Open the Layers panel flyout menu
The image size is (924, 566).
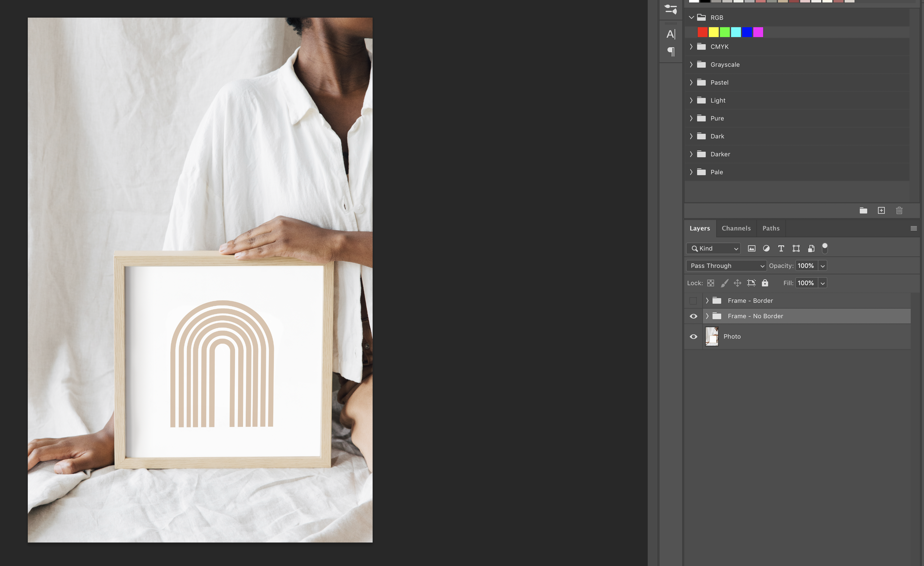click(x=914, y=228)
